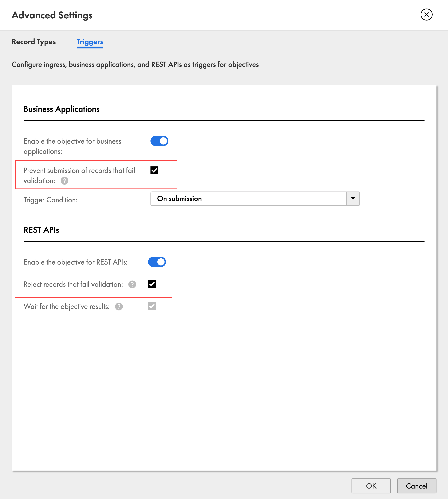Image resolution: width=448 pixels, height=499 pixels.
Task: Click Wait for the objective results checkbox
Action: click(x=152, y=306)
